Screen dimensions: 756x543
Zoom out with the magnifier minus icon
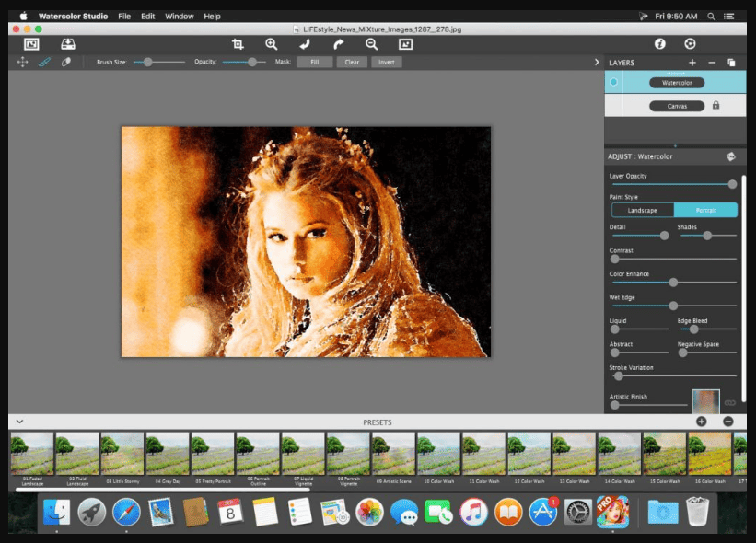(372, 44)
